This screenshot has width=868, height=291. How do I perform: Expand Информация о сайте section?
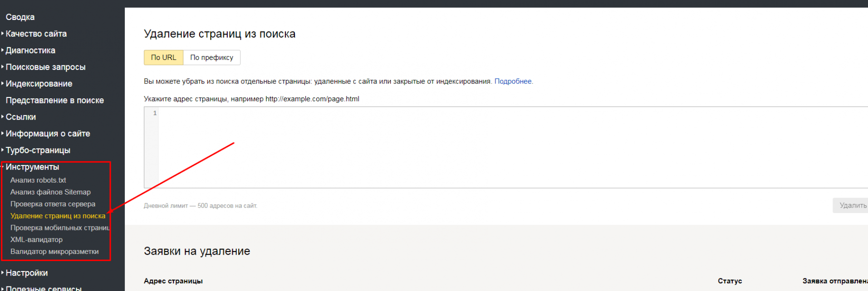(48, 134)
